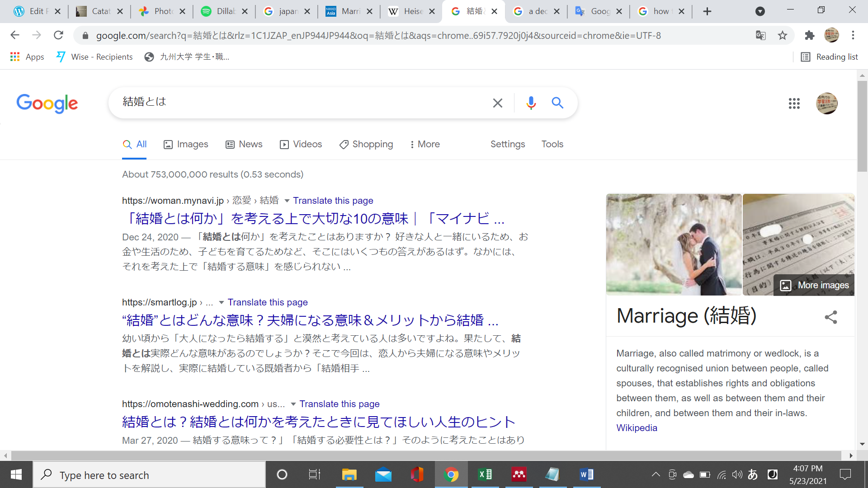Switch to the News results tab
The image size is (868, 488).
pos(244,144)
